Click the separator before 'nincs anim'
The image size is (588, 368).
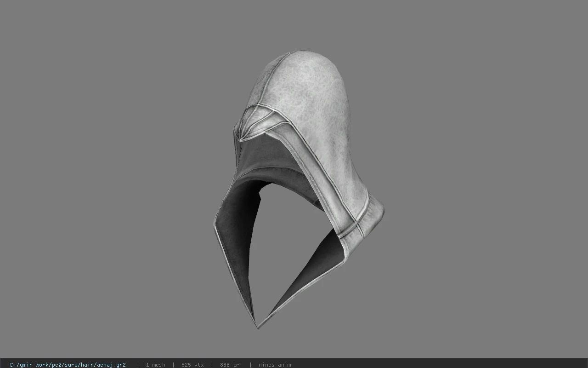click(250, 365)
